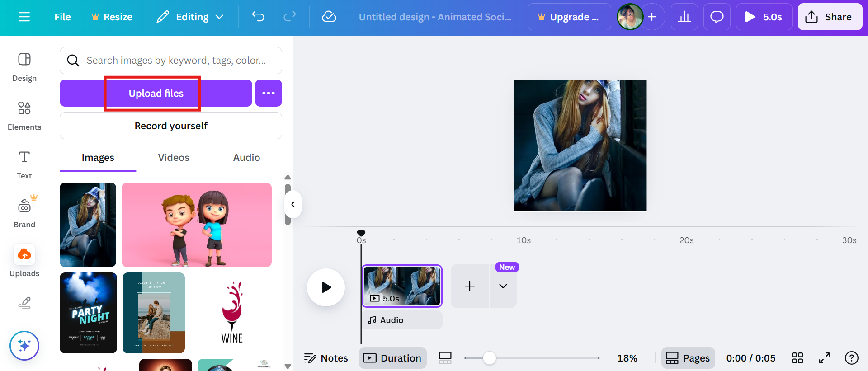Play the 5.0s preview in header
The width and height of the screenshot is (868, 371).
coord(764,17)
